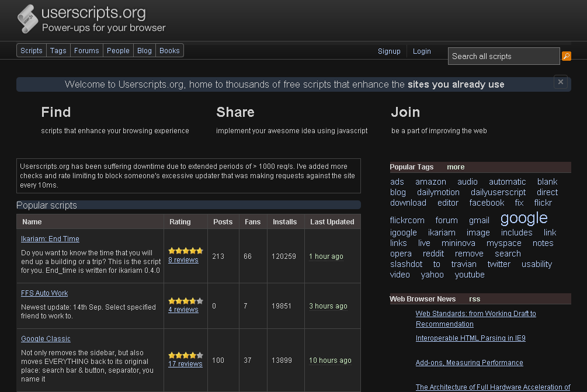Click the userscripts.org scroll logo icon
This screenshot has width=587, height=392.
point(27,19)
